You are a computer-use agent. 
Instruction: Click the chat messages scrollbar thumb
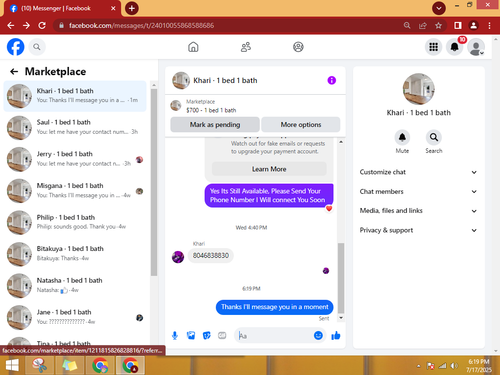point(341,278)
